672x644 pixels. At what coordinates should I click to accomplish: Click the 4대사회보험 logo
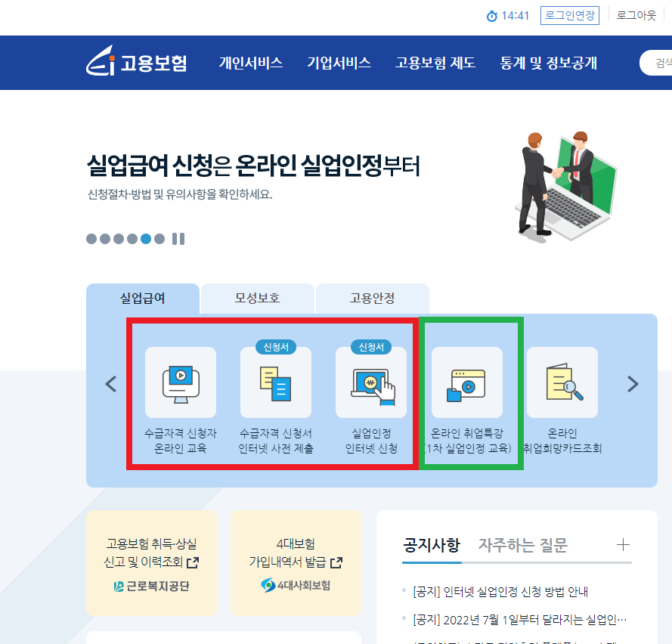tap(296, 585)
